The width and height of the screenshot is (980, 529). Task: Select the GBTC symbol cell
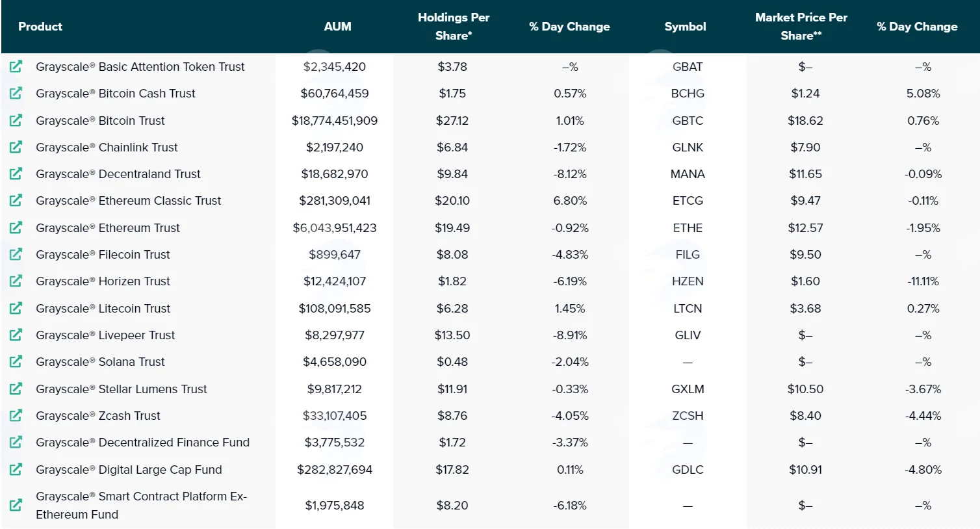pos(688,120)
